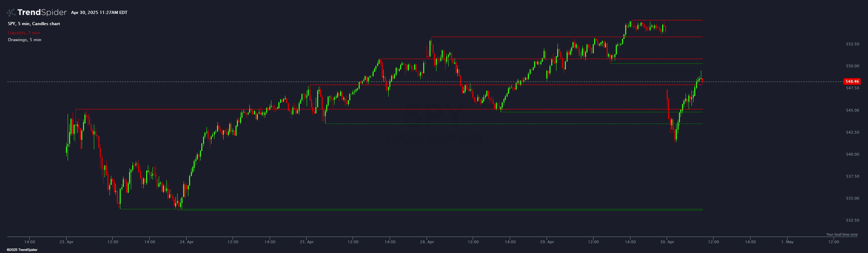
Task: Select the lowest green liquidity line
Action: coord(419,210)
